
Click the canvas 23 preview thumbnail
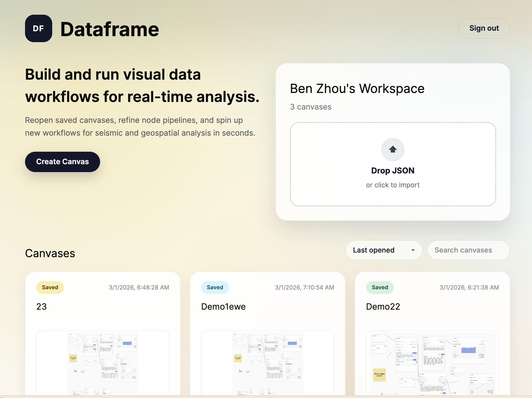(103, 363)
